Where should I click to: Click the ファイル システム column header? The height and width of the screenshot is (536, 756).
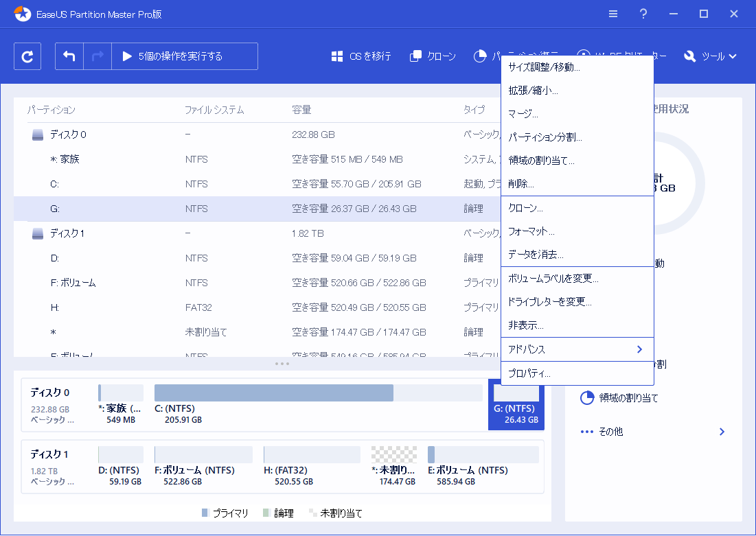tap(214, 110)
